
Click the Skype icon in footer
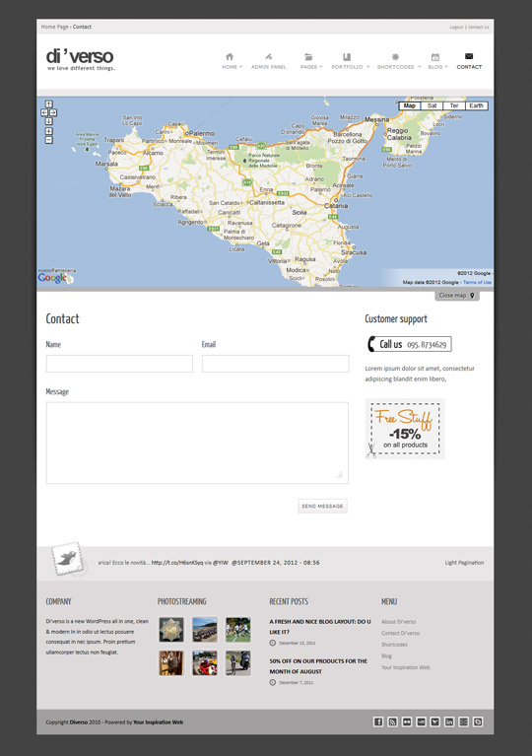pos(478,722)
